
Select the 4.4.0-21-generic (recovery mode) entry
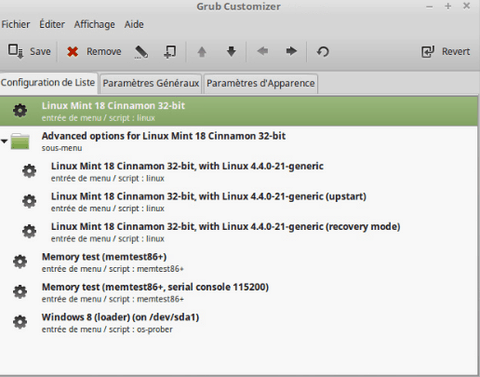tap(239, 232)
